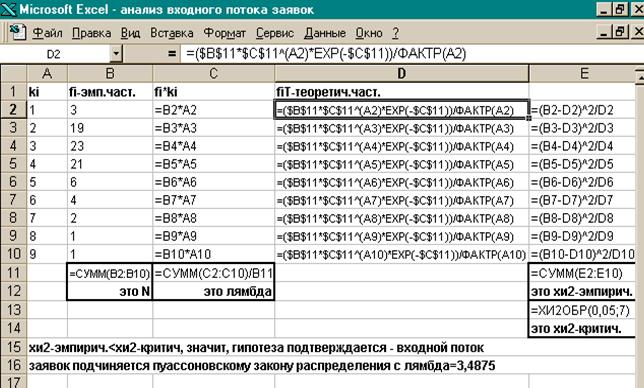This screenshot has width=644, height=388.
Task: Click row 16 text with лямбда=3,4875
Action: click(x=262, y=365)
